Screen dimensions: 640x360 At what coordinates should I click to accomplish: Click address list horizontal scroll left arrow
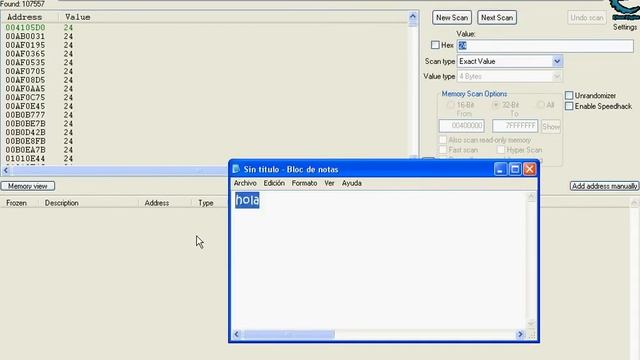point(6,170)
